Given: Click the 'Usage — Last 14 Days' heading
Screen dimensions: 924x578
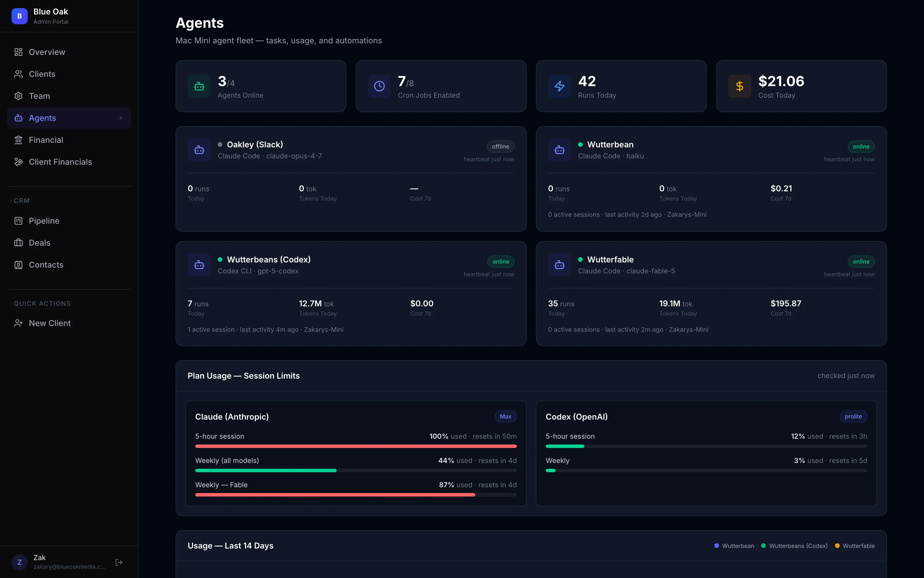Looking at the screenshot, I should pyautogui.click(x=231, y=546).
